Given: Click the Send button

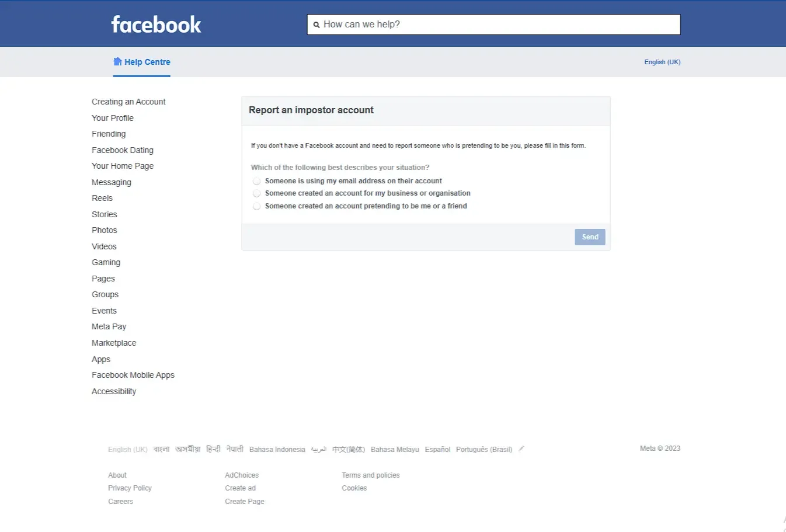Looking at the screenshot, I should tap(590, 237).
